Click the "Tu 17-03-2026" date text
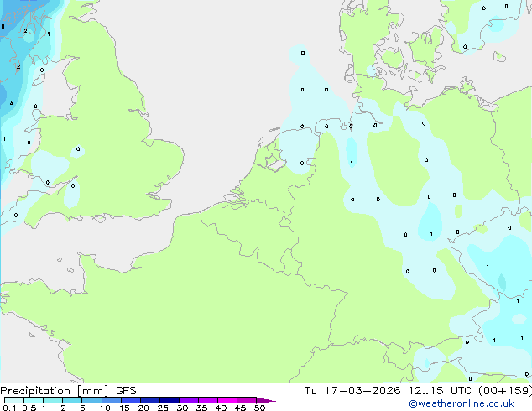The width and height of the screenshot is (532, 411). coord(352,391)
